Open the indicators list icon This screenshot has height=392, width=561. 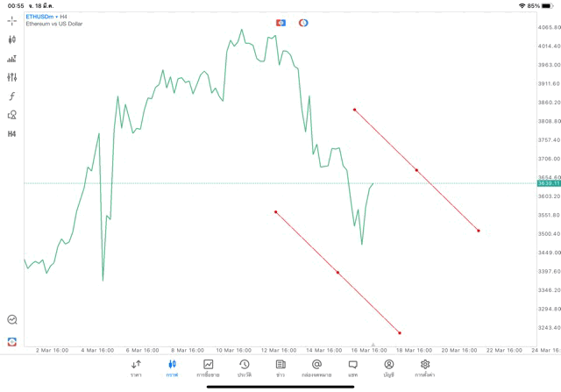click(x=12, y=59)
